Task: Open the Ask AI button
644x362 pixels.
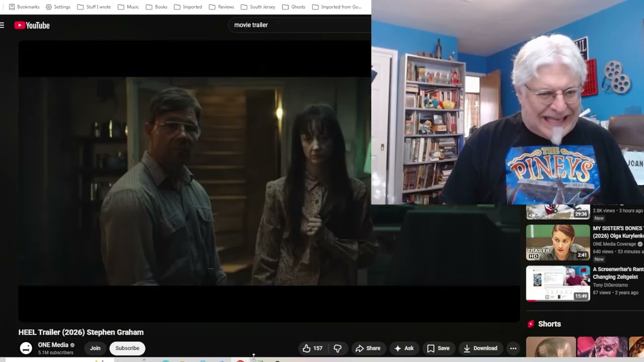Action: tap(404, 348)
